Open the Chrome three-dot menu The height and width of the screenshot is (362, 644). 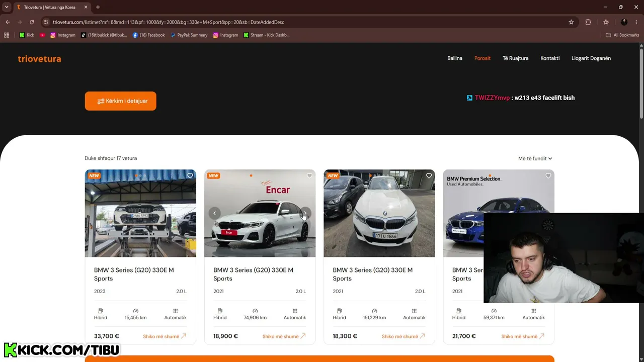click(636, 22)
